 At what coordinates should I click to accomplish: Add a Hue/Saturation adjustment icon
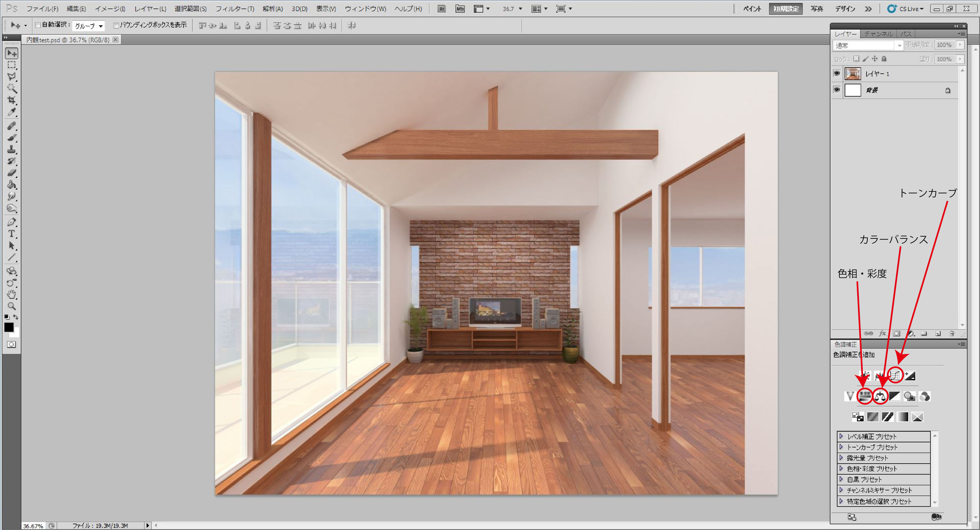tap(865, 396)
